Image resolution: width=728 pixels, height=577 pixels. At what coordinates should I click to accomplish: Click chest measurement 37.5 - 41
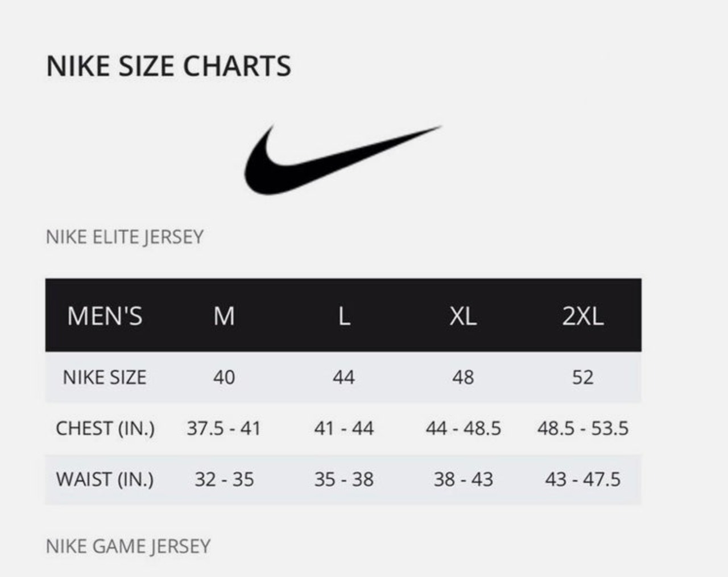click(224, 428)
